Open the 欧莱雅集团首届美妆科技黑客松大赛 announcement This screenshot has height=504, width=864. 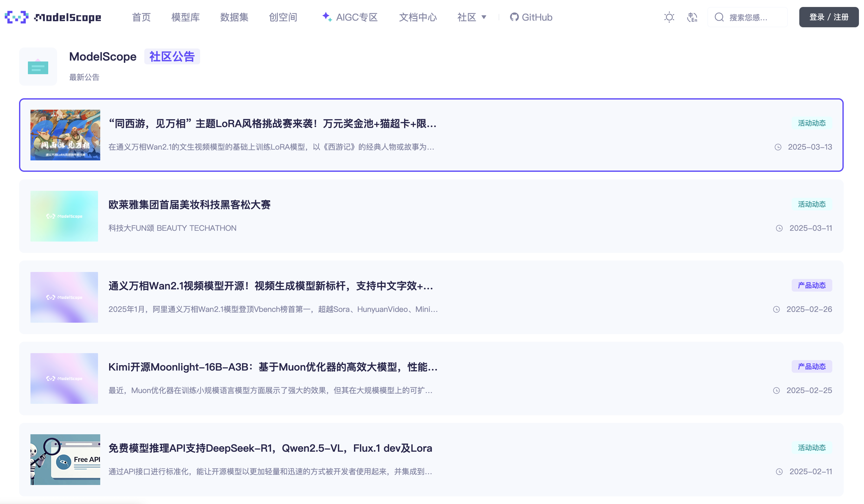point(189,204)
